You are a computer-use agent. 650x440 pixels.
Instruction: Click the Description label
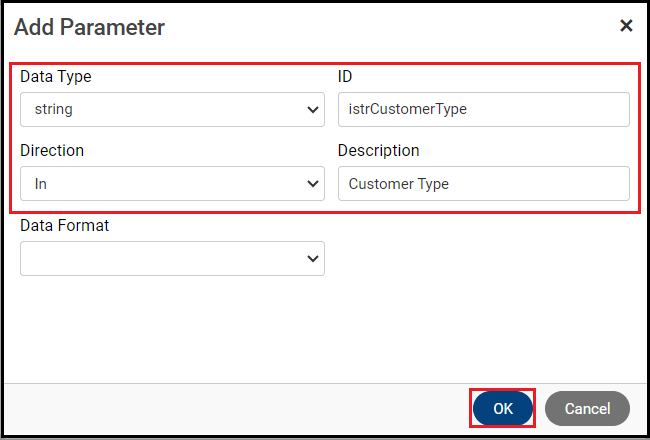click(x=379, y=150)
